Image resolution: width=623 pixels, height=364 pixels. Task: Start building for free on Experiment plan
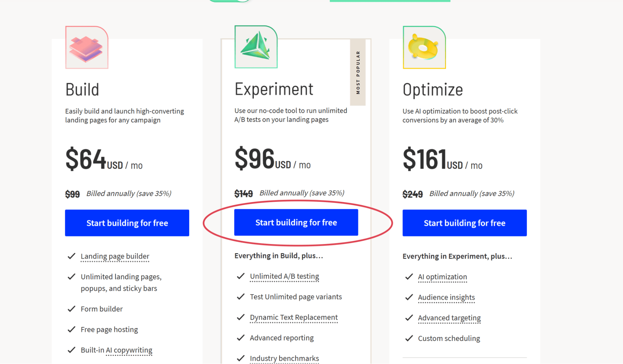point(296,222)
